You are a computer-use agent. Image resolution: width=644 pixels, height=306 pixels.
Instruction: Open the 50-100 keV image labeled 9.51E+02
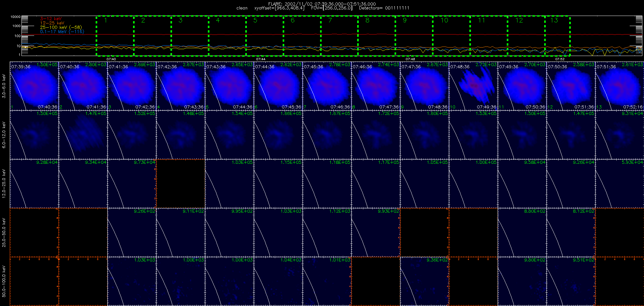pos(571,281)
